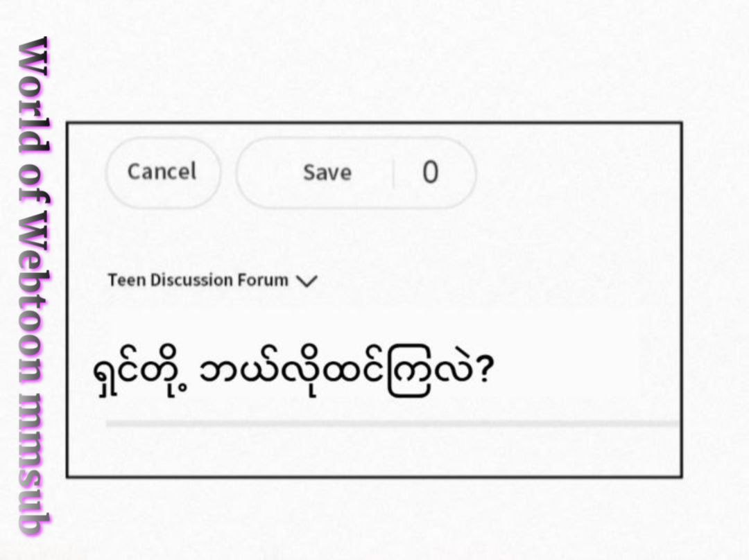749x560 pixels.
Task: Click the World of Webtoon mmsub watermark
Action: (33, 284)
